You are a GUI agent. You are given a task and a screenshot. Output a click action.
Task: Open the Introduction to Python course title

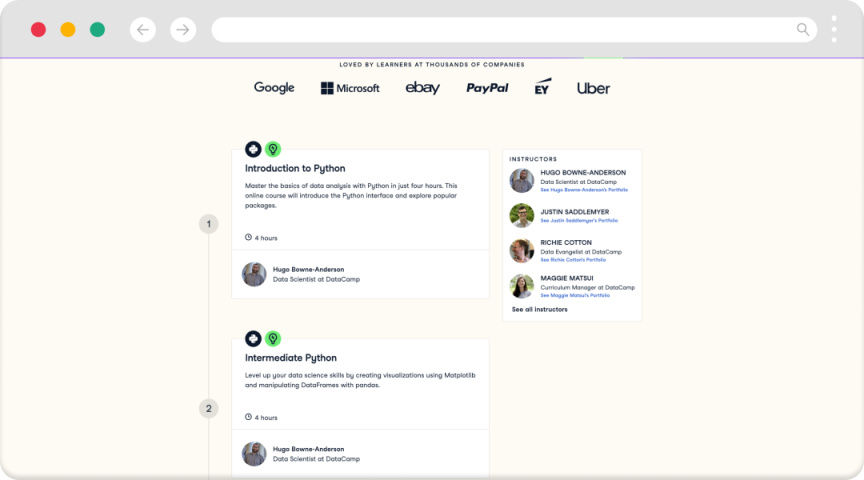(295, 169)
